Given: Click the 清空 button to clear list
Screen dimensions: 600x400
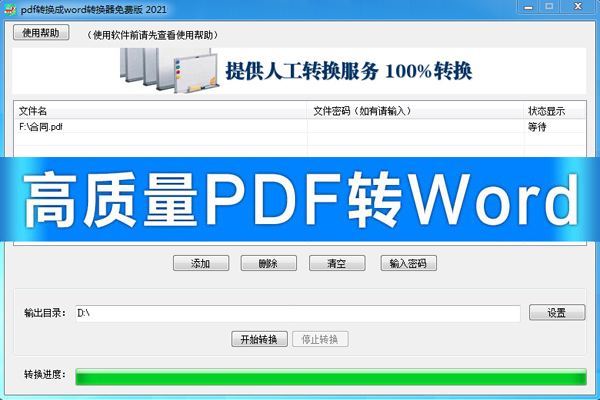Looking at the screenshot, I should tap(337, 263).
